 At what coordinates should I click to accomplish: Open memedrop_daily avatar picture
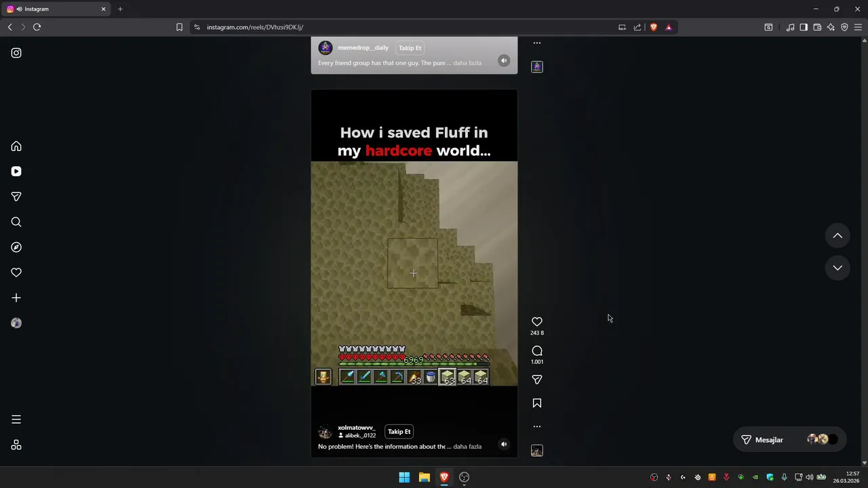325,48
